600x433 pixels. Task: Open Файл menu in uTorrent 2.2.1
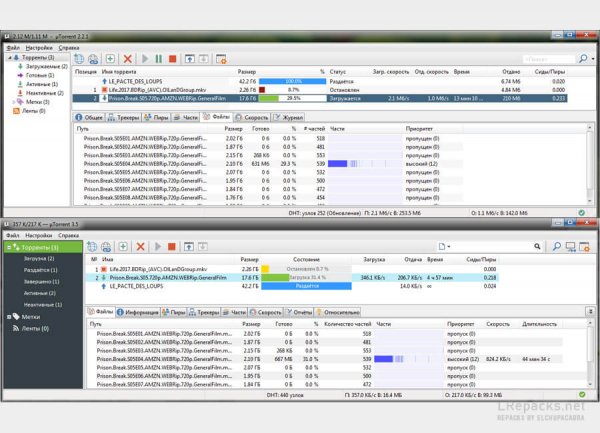click(13, 48)
